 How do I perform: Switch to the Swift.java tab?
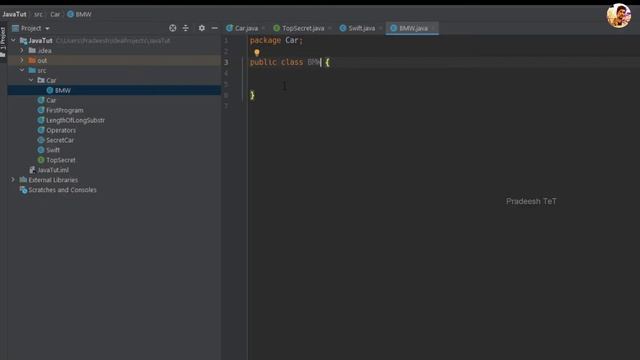[362, 28]
